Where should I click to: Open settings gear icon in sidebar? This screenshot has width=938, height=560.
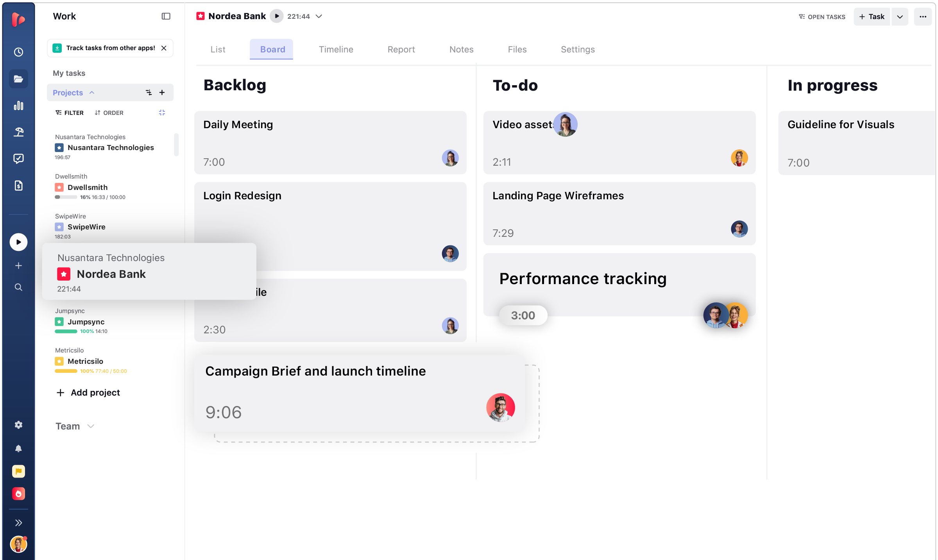[18, 425]
